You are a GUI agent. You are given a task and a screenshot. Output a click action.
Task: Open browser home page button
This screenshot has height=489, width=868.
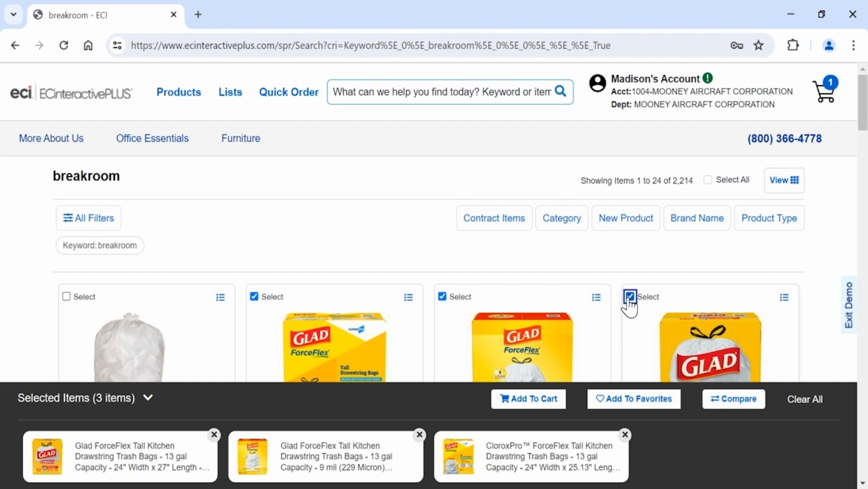88,45
